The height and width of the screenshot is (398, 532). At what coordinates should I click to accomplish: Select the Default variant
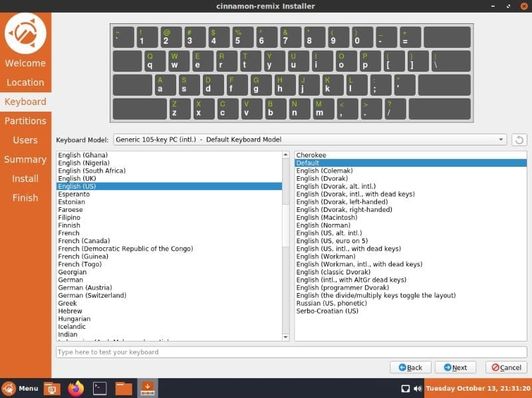point(410,163)
